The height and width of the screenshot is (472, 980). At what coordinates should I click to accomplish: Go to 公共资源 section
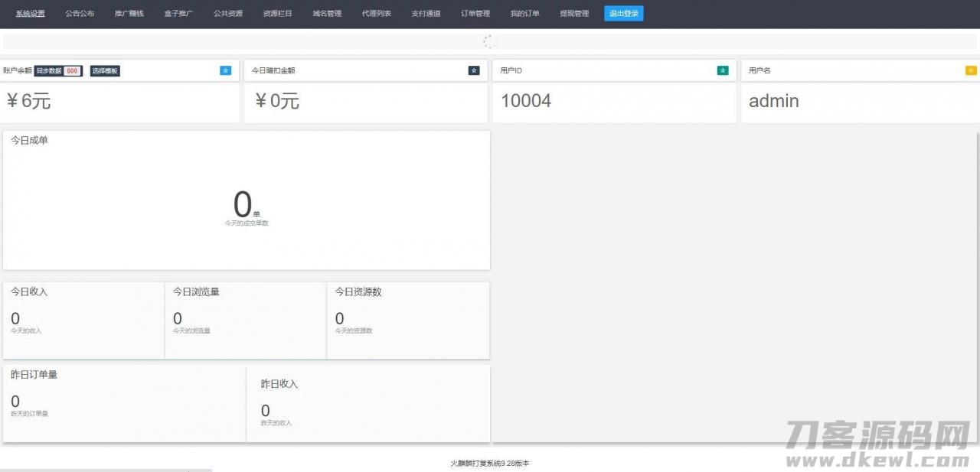pos(228,13)
